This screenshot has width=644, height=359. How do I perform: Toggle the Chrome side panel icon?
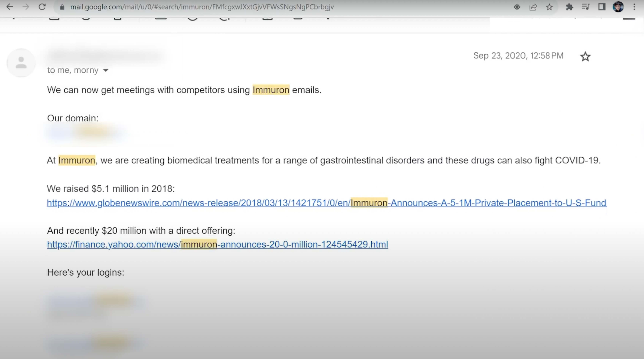[x=602, y=7]
